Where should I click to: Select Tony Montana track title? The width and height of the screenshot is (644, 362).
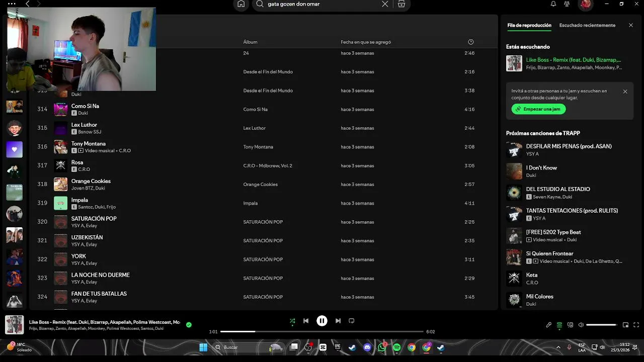tap(89, 144)
